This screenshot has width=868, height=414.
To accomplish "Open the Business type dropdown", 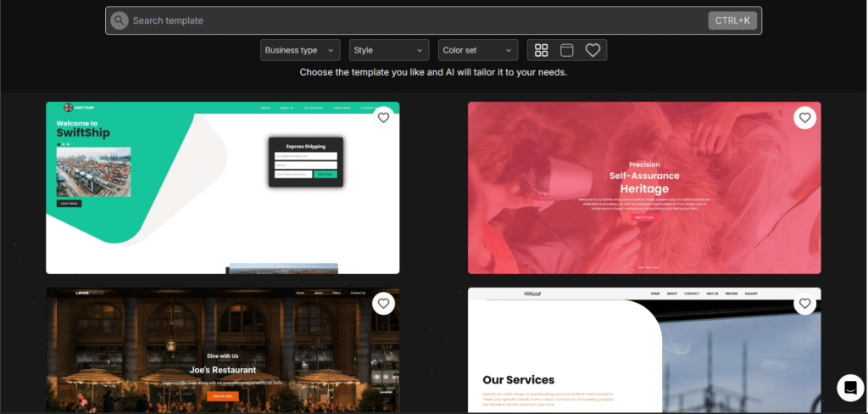I will [300, 50].
